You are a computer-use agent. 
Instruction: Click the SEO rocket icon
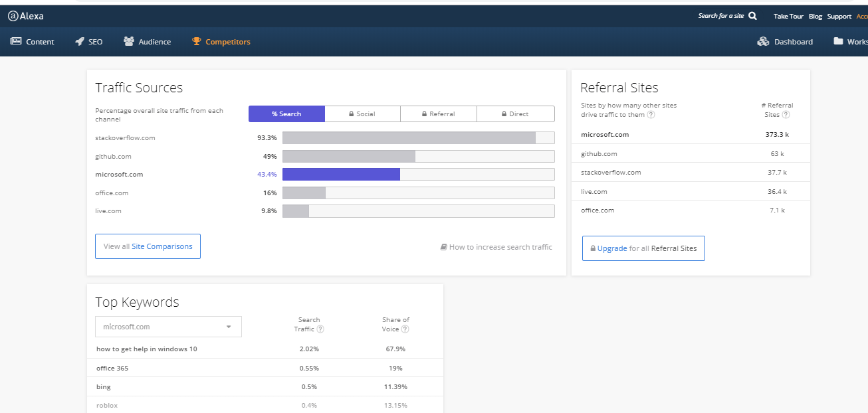(x=80, y=41)
